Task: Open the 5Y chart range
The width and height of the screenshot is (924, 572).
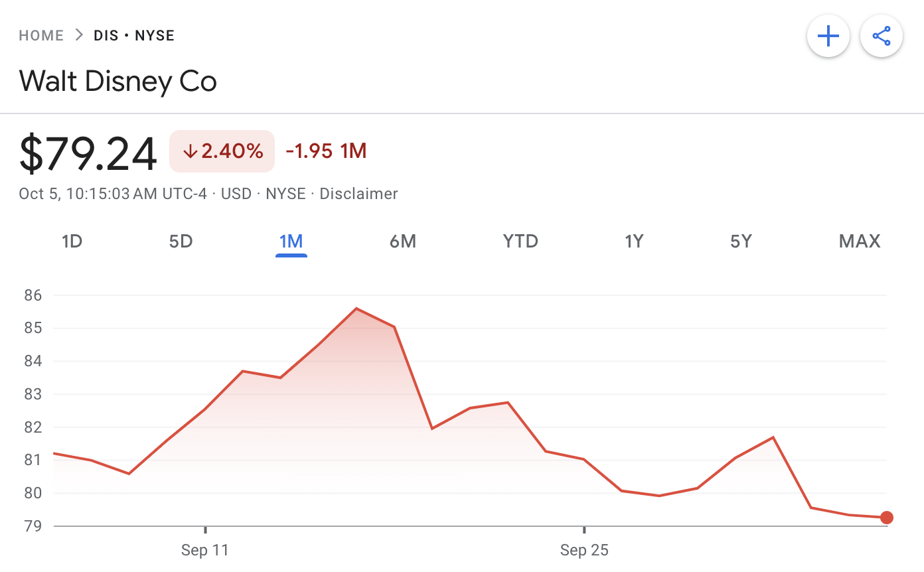Action: pyautogui.click(x=741, y=241)
